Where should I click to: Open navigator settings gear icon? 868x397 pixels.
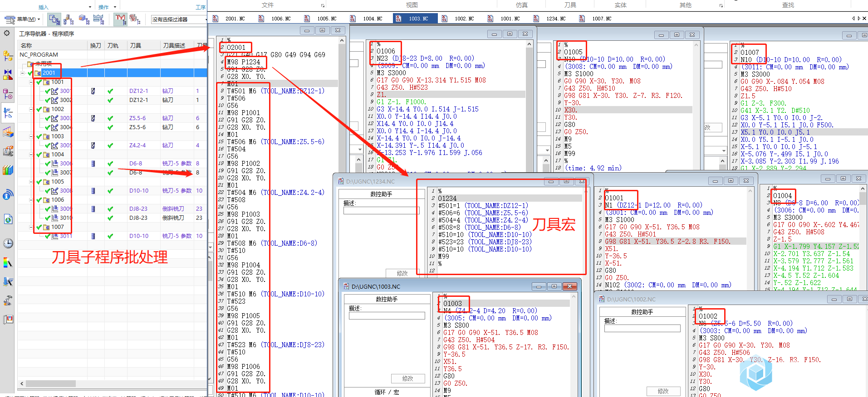pyautogui.click(x=7, y=33)
